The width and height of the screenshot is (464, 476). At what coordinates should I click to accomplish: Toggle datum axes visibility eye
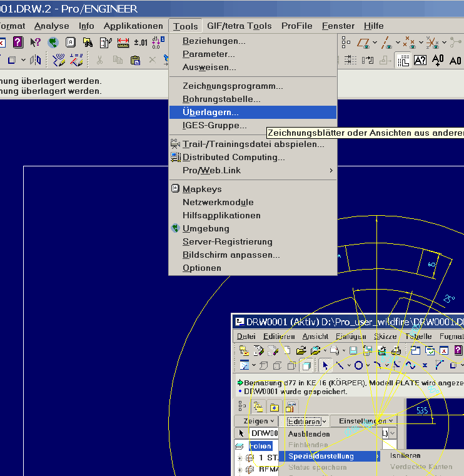click(x=386, y=43)
